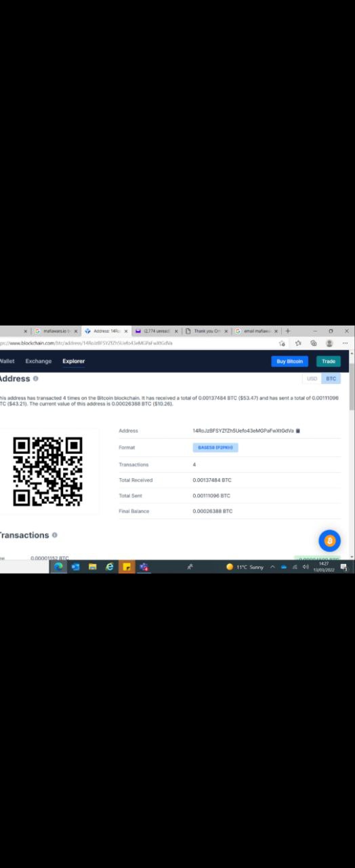Click the info icon beside Transactions heading
355x868 pixels.
[55, 535]
